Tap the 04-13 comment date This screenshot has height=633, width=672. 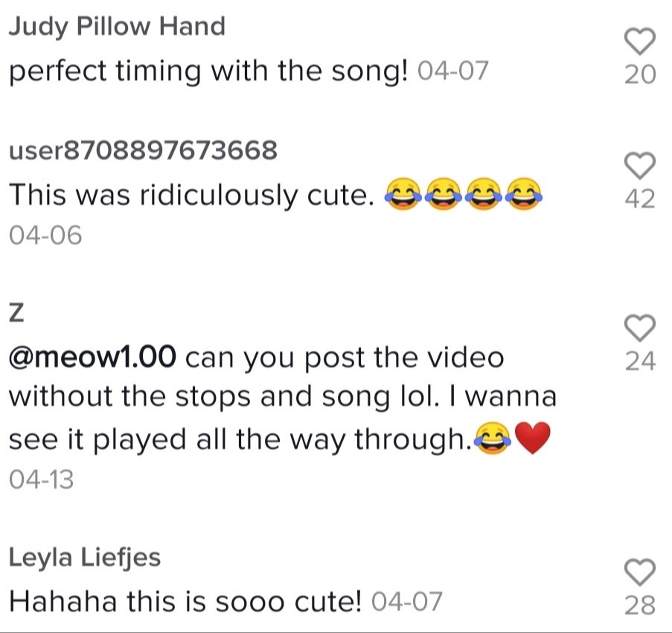point(42,480)
